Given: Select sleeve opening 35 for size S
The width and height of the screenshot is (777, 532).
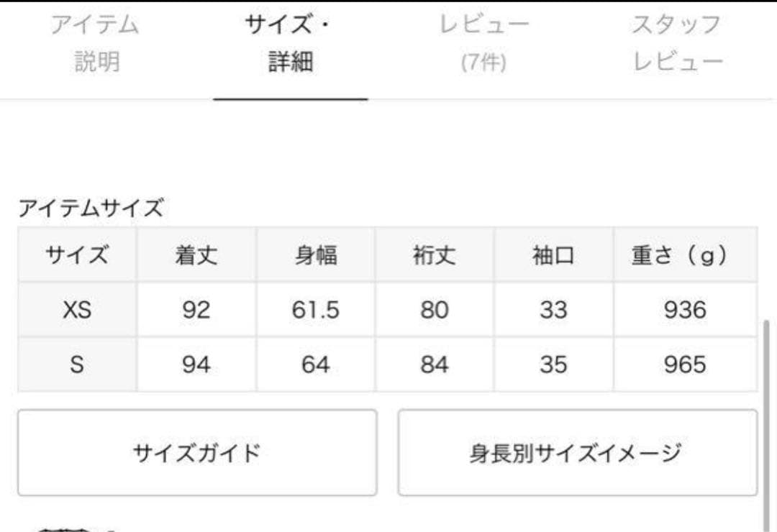Looking at the screenshot, I should (553, 365).
